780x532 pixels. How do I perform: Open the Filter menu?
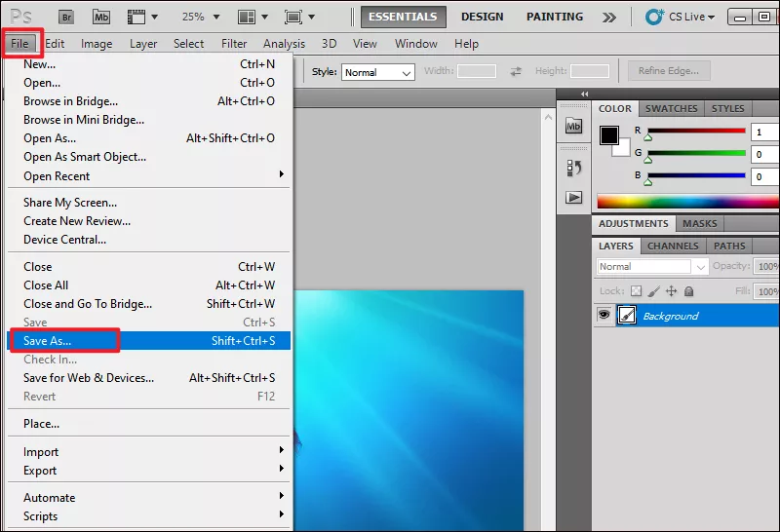click(234, 44)
